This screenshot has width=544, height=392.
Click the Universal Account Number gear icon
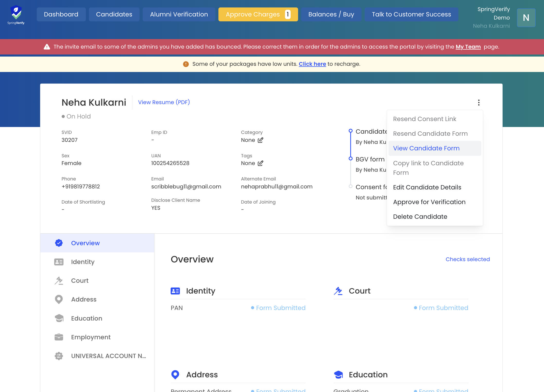pyautogui.click(x=59, y=356)
